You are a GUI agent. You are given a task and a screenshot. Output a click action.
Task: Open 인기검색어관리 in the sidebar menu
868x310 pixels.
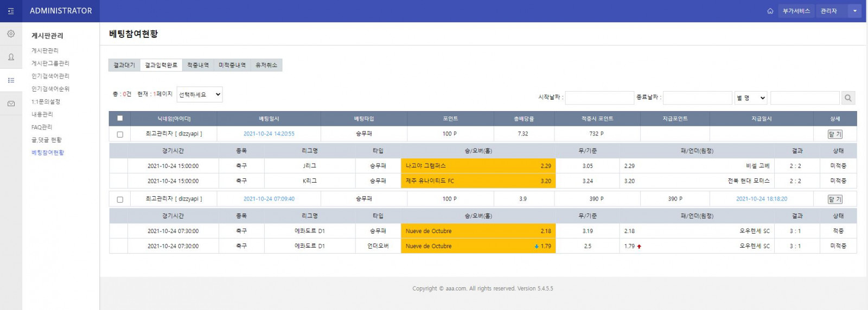(x=50, y=76)
